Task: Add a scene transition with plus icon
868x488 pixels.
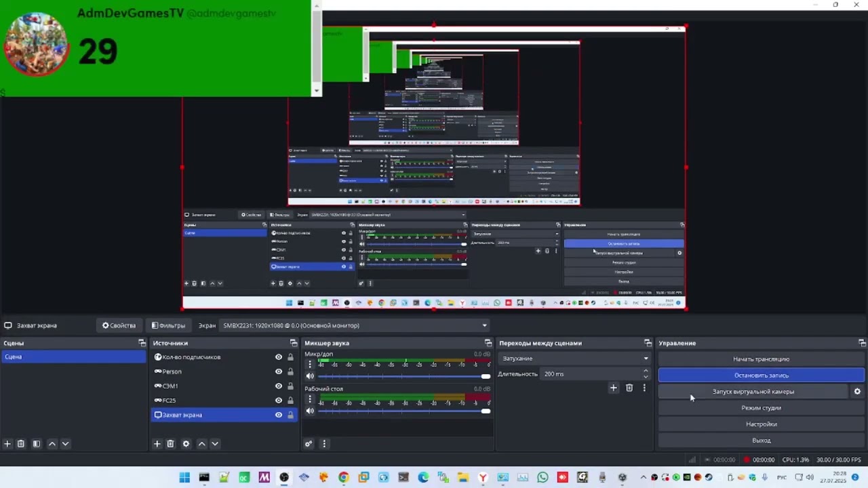Action: [x=614, y=388]
